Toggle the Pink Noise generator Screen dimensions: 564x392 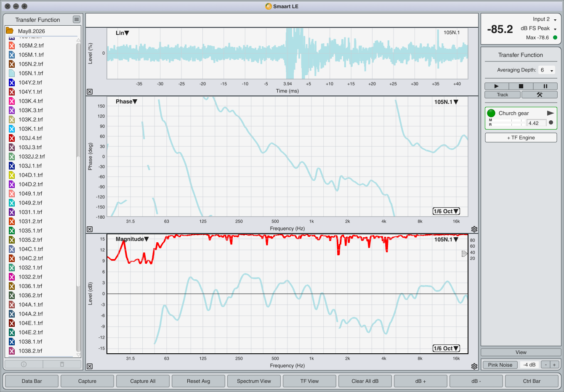(x=500, y=365)
